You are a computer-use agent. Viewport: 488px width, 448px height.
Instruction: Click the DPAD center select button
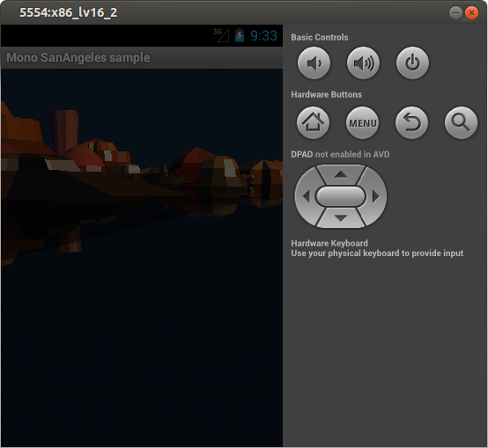click(341, 196)
